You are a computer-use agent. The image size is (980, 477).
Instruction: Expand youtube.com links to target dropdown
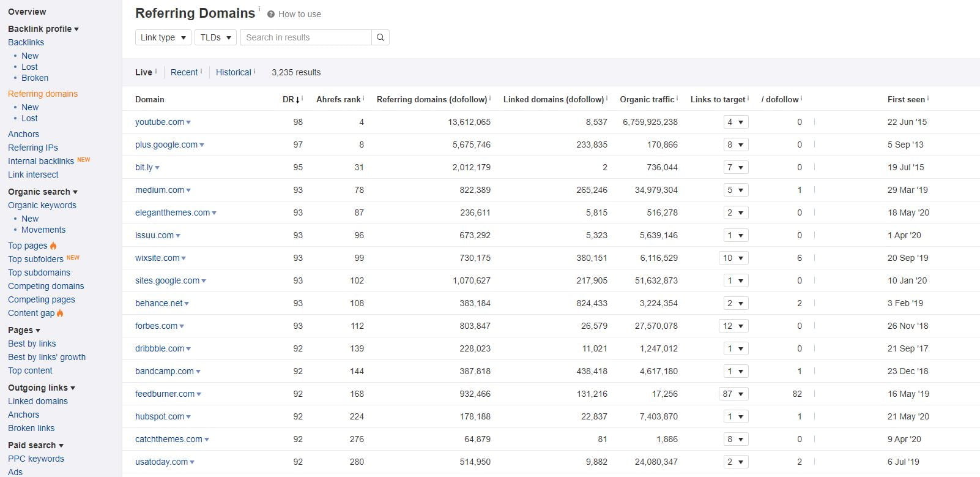click(x=736, y=122)
